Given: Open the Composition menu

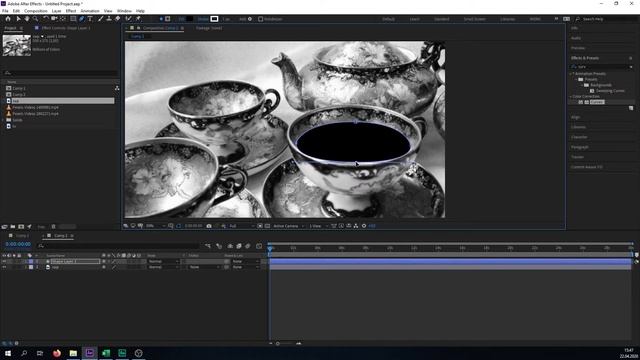Looking at the screenshot, I should 36,11.
